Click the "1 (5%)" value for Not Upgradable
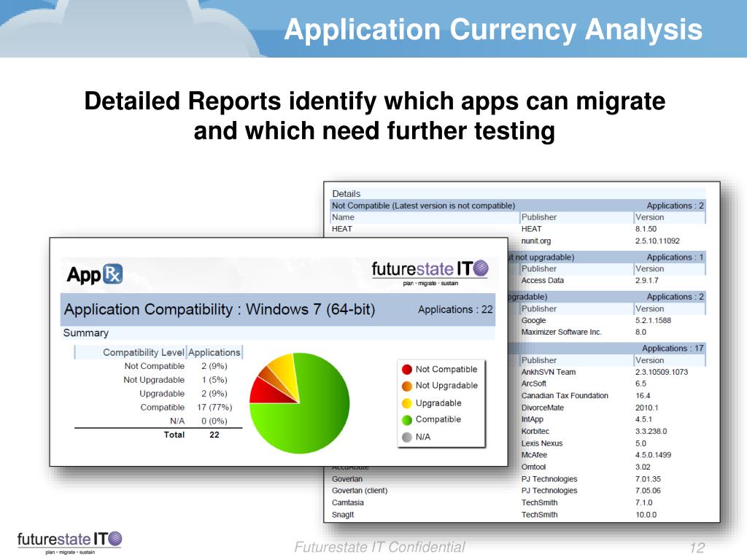The width and height of the screenshot is (747, 560). (214, 380)
